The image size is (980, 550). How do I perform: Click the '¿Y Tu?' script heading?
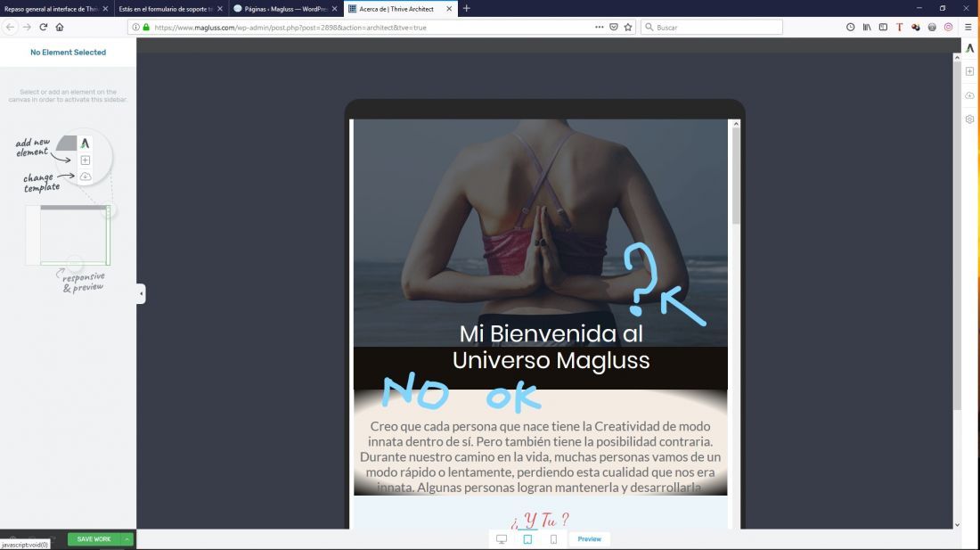coord(540,520)
